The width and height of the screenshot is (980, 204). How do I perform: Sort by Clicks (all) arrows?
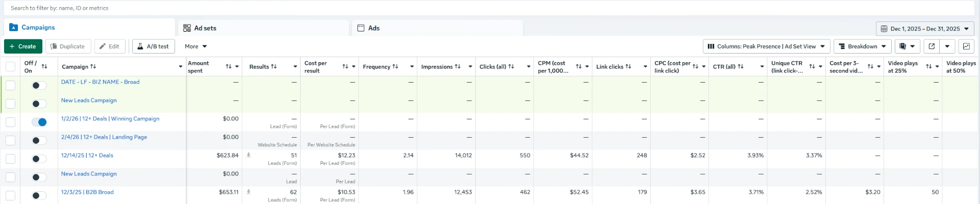(x=511, y=66)
